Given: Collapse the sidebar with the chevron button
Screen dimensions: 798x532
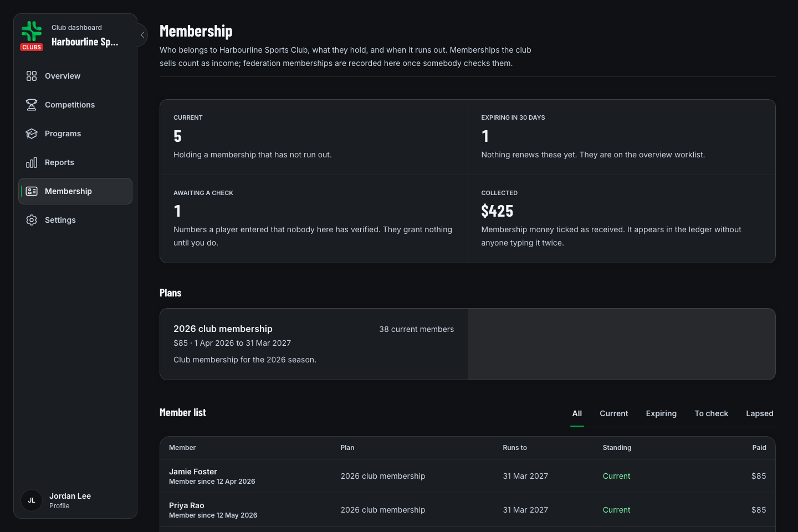Looking at the screenshot, I should tap(142, 35).
